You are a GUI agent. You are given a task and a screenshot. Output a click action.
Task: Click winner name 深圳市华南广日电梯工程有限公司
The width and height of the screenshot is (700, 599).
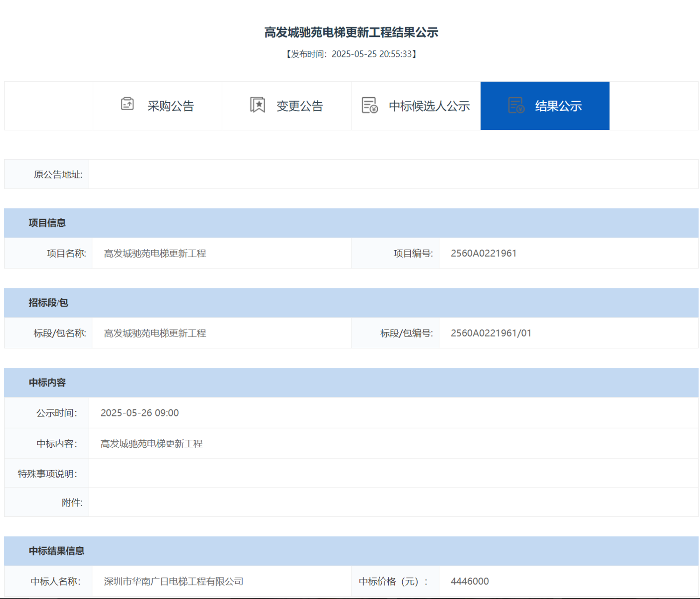click(x=174, y=581)
